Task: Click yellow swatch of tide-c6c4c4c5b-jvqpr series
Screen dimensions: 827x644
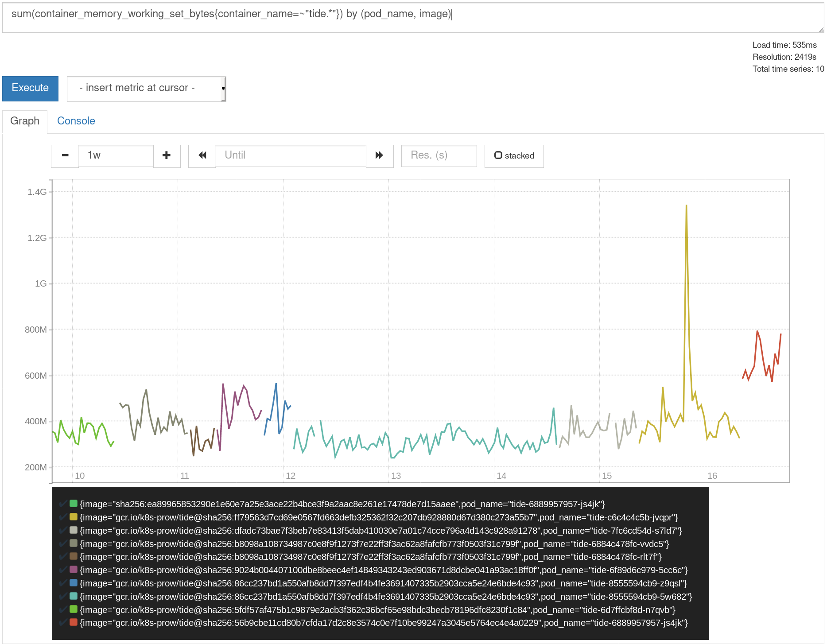Action: coord(74,517)
